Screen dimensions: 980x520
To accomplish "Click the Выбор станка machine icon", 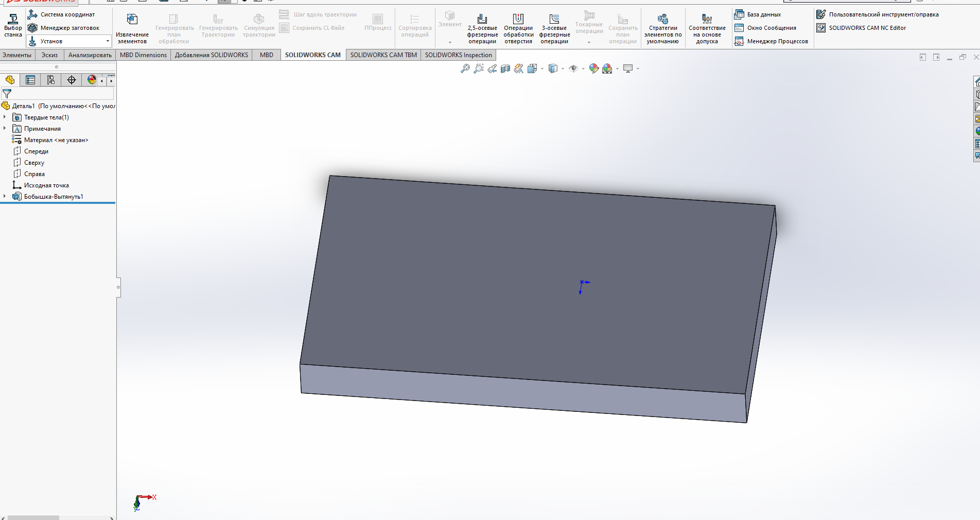I will point(13,25).
